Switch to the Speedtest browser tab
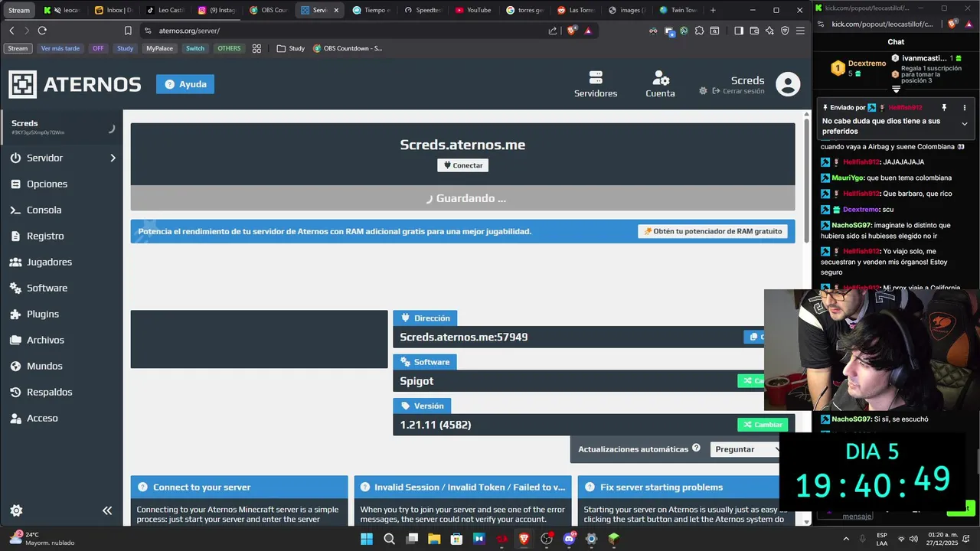 423,10
